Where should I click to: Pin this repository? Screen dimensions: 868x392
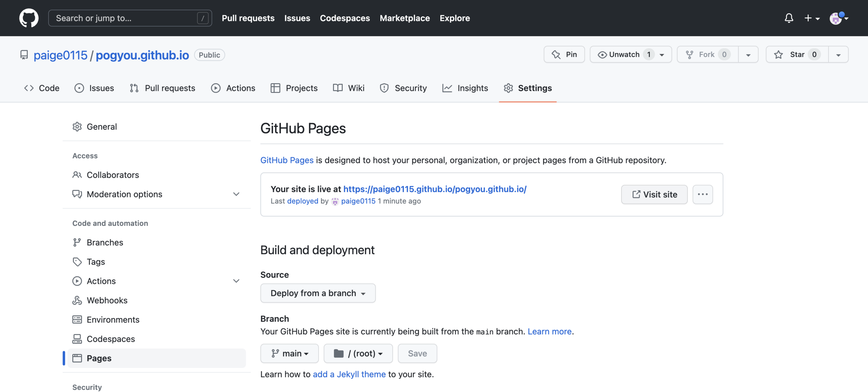pos(564,55)
